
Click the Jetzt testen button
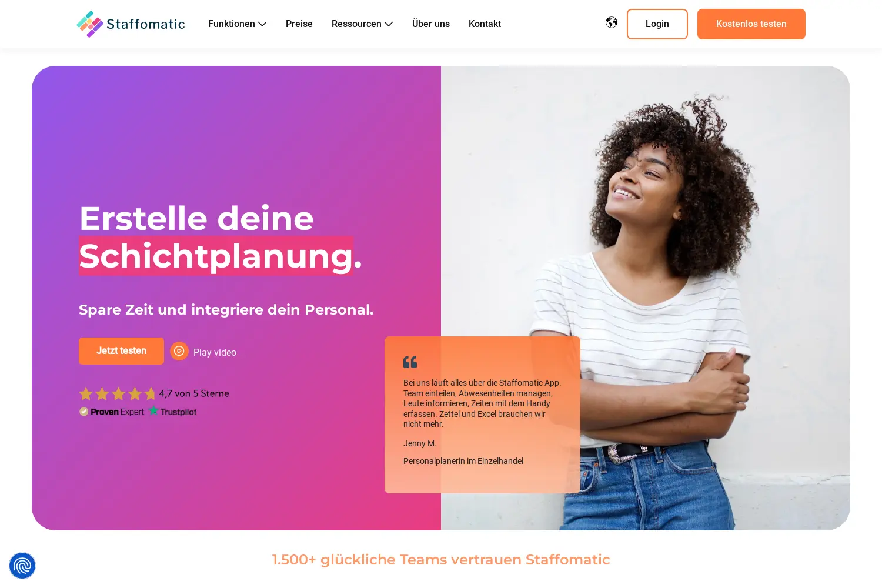pyautogui.click(x=121, y=351)
